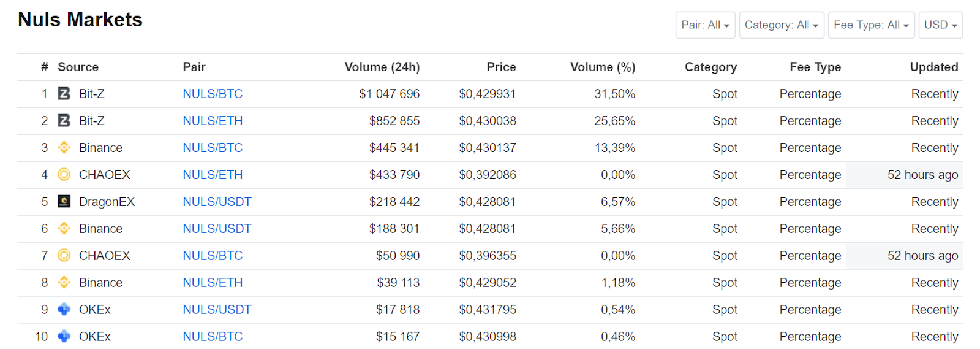980x349 pixels.
Task: Expand the Category: All filter
Action: pos(781,25)
